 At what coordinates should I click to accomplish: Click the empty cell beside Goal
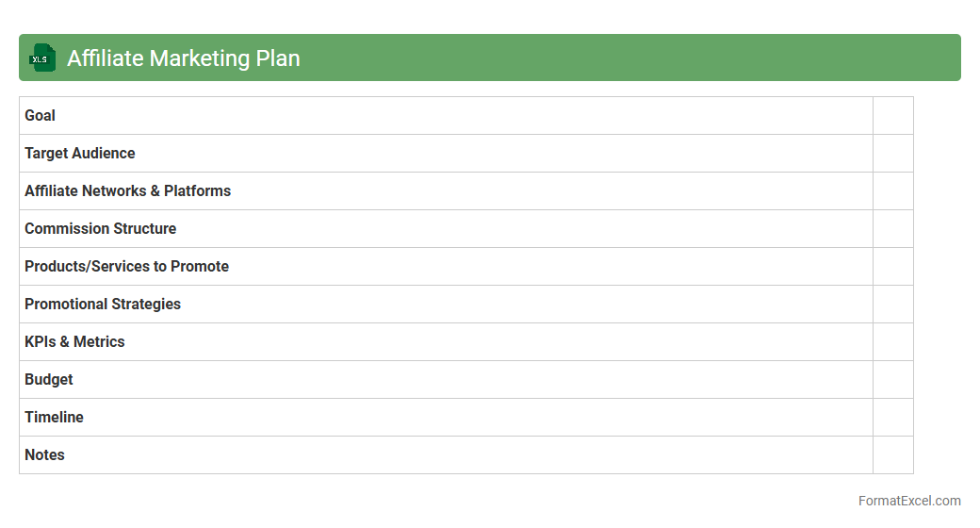tap(892, 115)
